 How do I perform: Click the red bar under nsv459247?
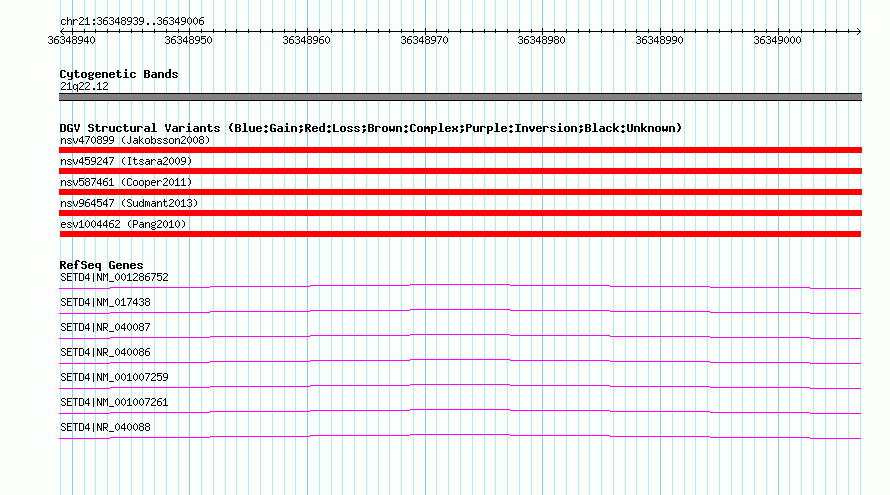point(460,171)
